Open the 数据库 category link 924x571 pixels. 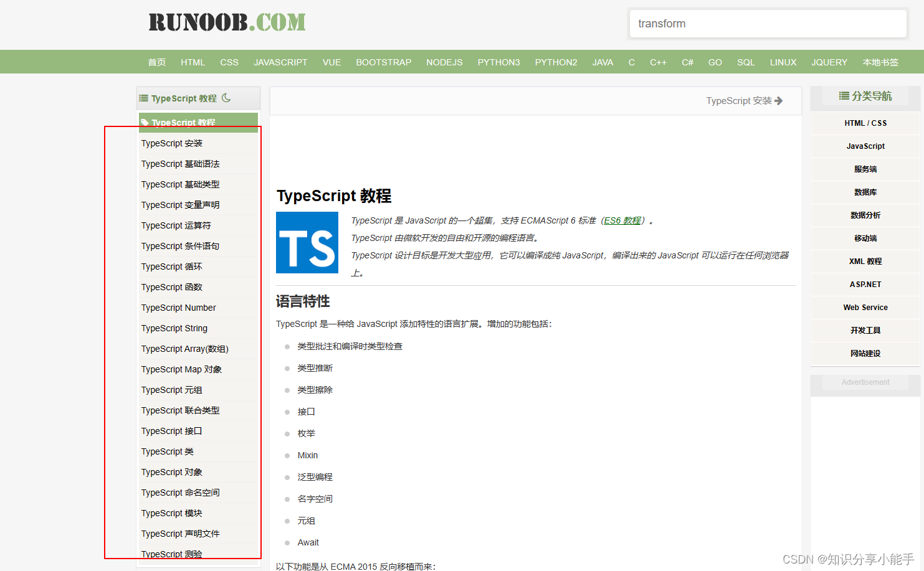coord(865,192)
